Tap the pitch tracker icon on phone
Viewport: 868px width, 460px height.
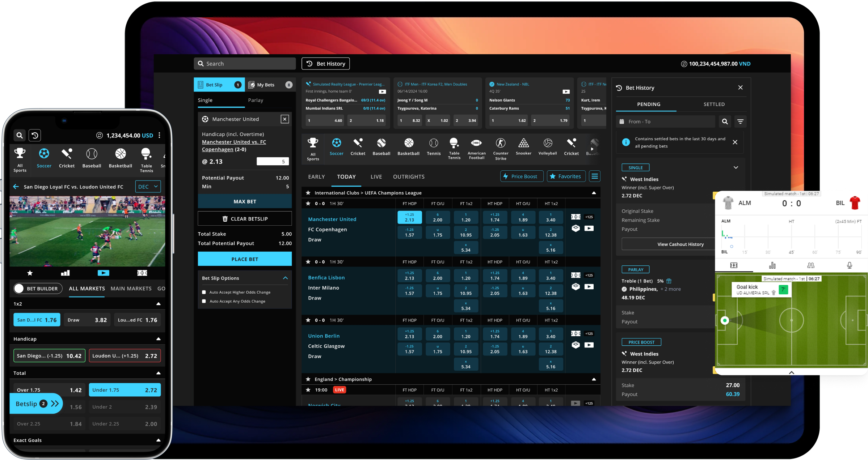point(142,273)
